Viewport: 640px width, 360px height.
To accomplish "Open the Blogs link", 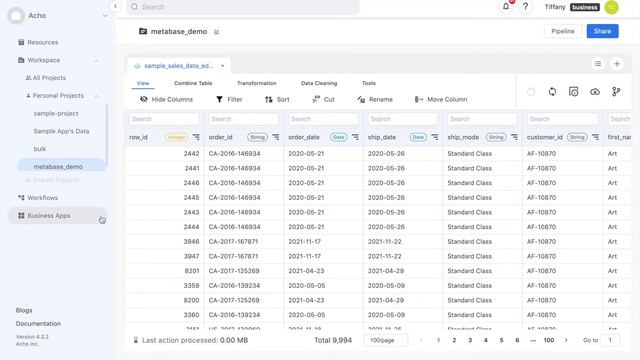I will (x=24, y=310).
